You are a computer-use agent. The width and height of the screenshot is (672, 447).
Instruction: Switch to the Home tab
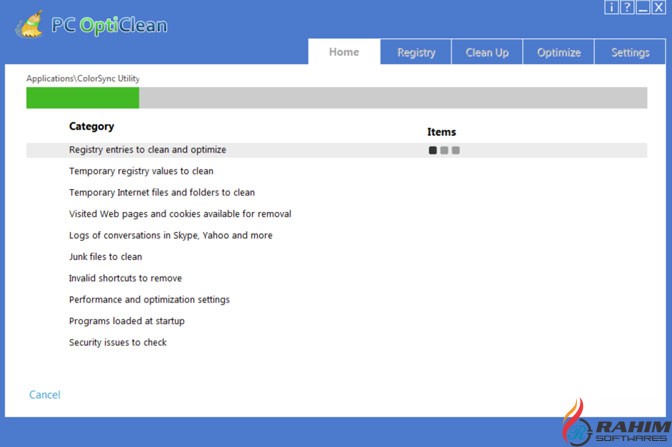pyautogui.click(x=344, y=52)
